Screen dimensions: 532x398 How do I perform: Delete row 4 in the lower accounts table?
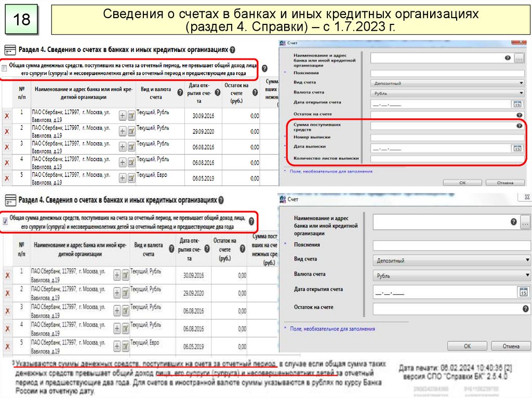click(x=7, y=329)
